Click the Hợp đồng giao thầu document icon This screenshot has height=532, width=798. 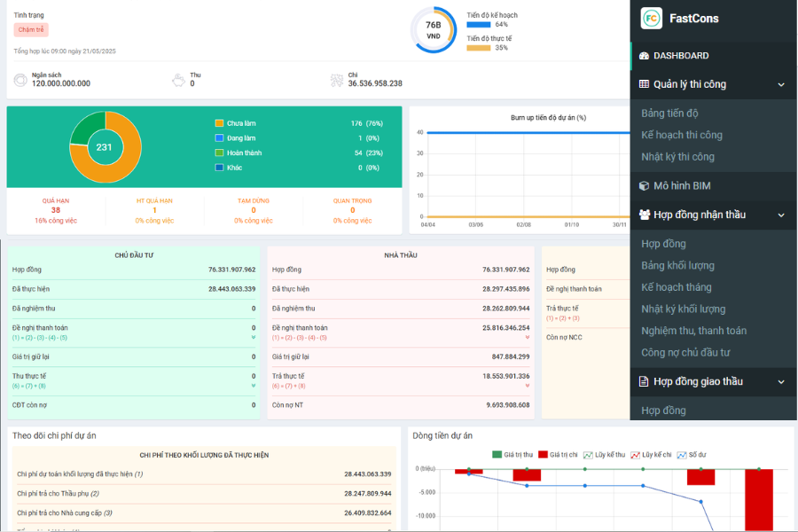(644, 381)
